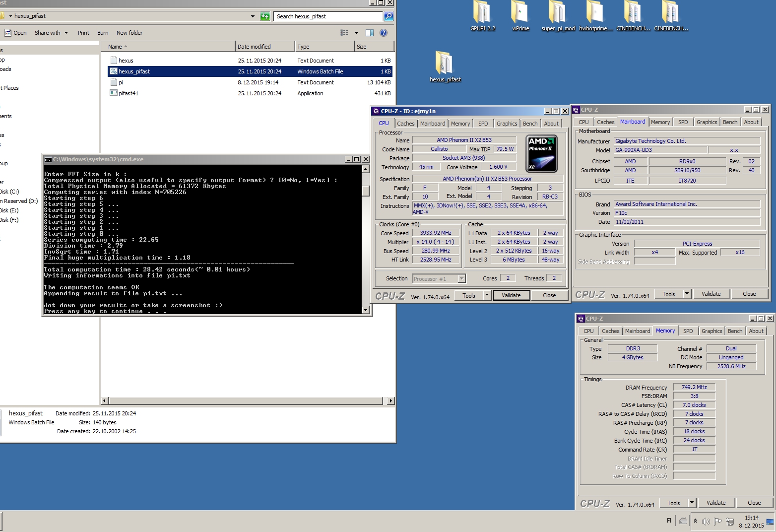Open the address bar history dropdown
The width and height of the screenshot is (776, 532).
pyautogui.click(x=253, y=16)
